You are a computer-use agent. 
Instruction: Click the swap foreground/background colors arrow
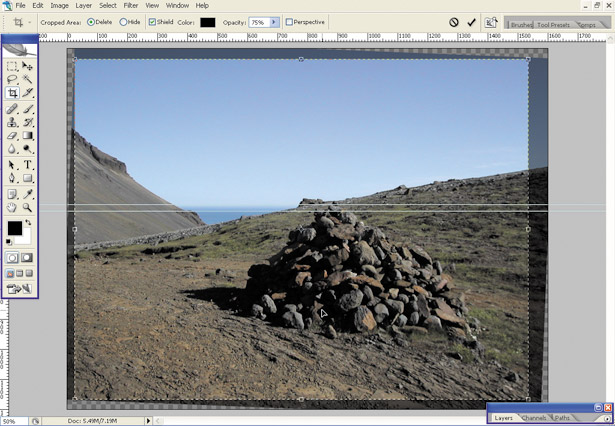pyautogui.click(x=28, y=222)
